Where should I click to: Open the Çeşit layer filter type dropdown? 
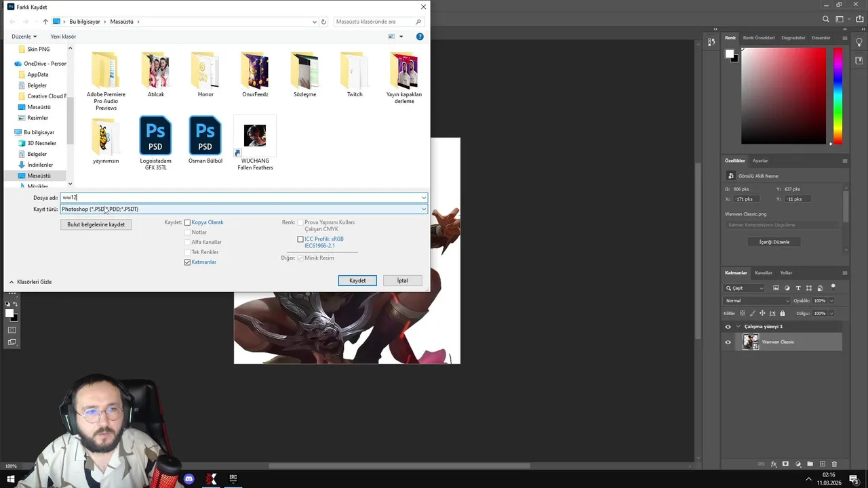click(x=745, y=288)
